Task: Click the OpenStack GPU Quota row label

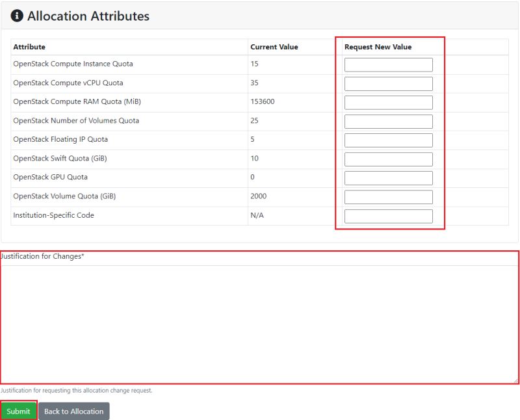Action: pos(51,177)
